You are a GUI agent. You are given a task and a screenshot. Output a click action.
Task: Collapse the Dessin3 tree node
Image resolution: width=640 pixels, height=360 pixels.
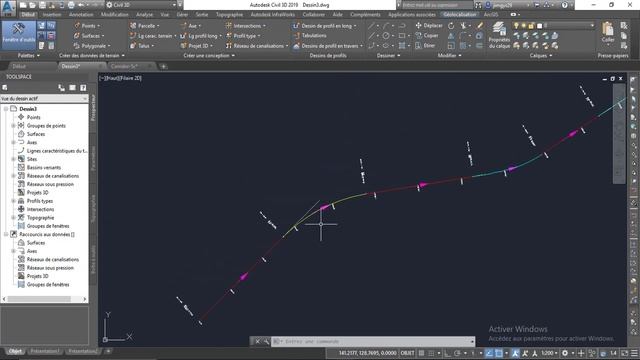coord(6,109)
